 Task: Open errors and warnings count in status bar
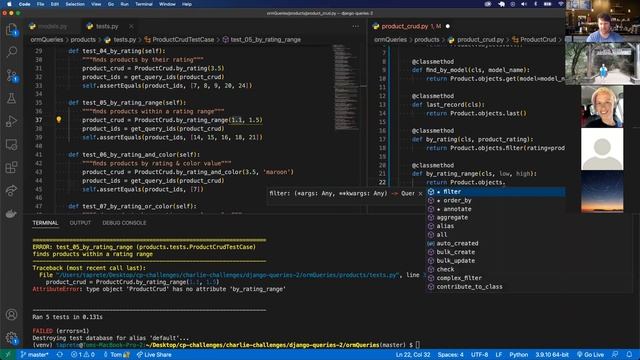click(x=83, y=355)
